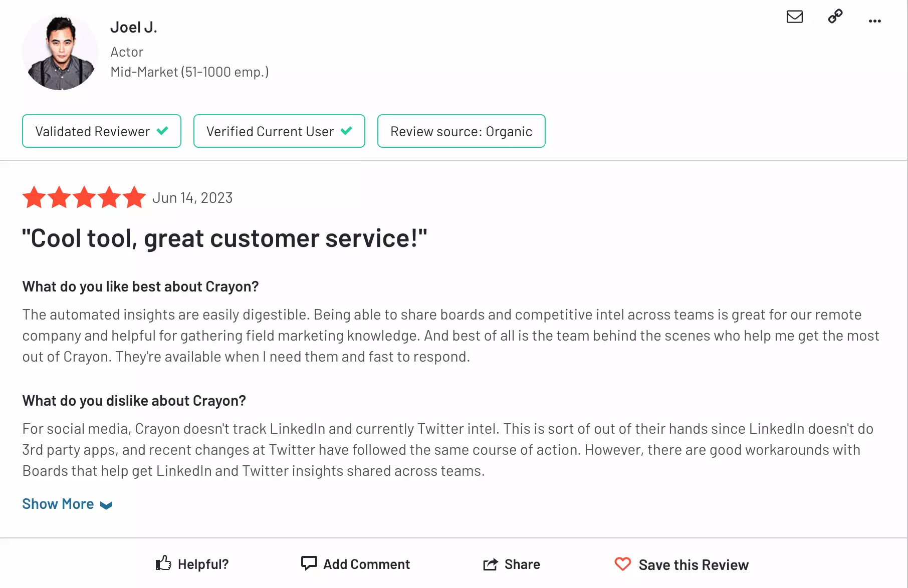Click the Show More link text
The width and height of the screenshot is (908, 588).
pos(58,504)
